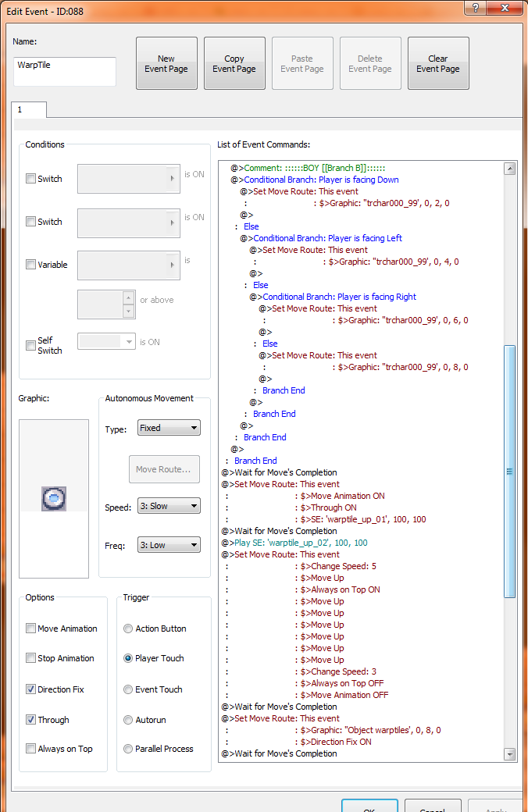
Task: Toggle the Direction Fix checkbox
Action: [31, 689]
